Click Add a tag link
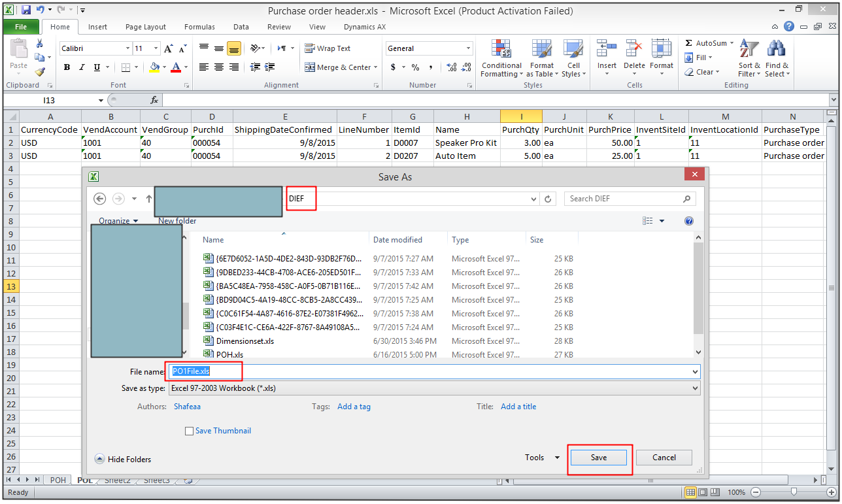This screenshot has height=504, width=842. [354, 407]
